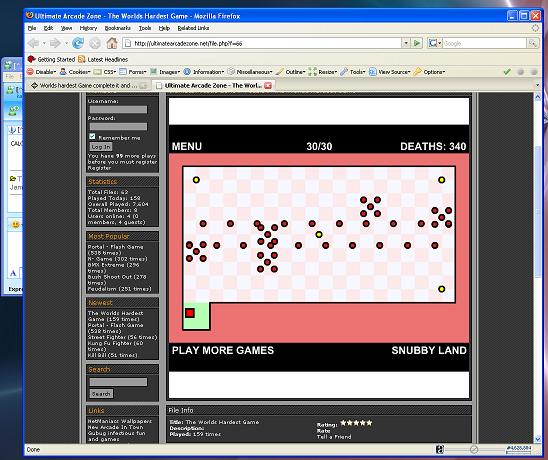Open the Home page icon

(112, 43)
